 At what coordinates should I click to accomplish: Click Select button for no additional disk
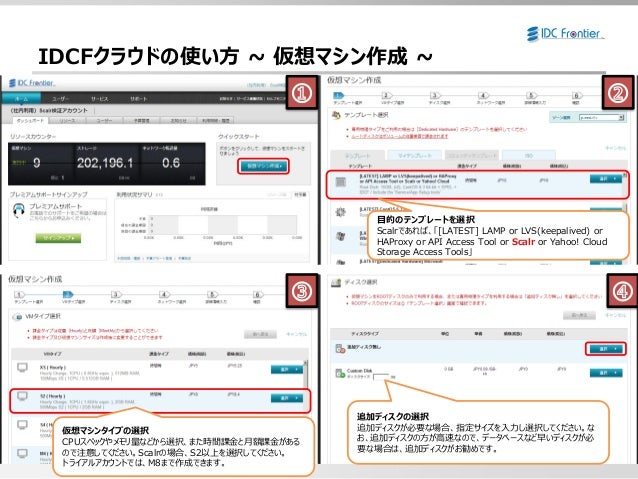606,349
